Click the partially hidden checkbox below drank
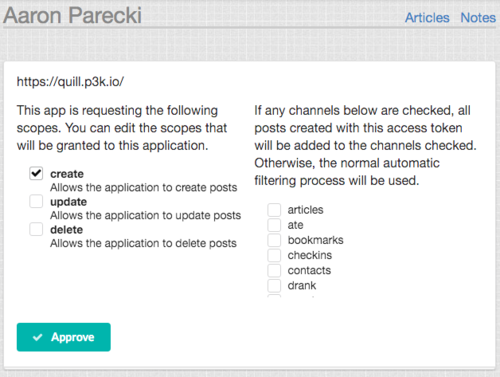The width and height of the screenshot is (500, 377). tap(274, 296)
